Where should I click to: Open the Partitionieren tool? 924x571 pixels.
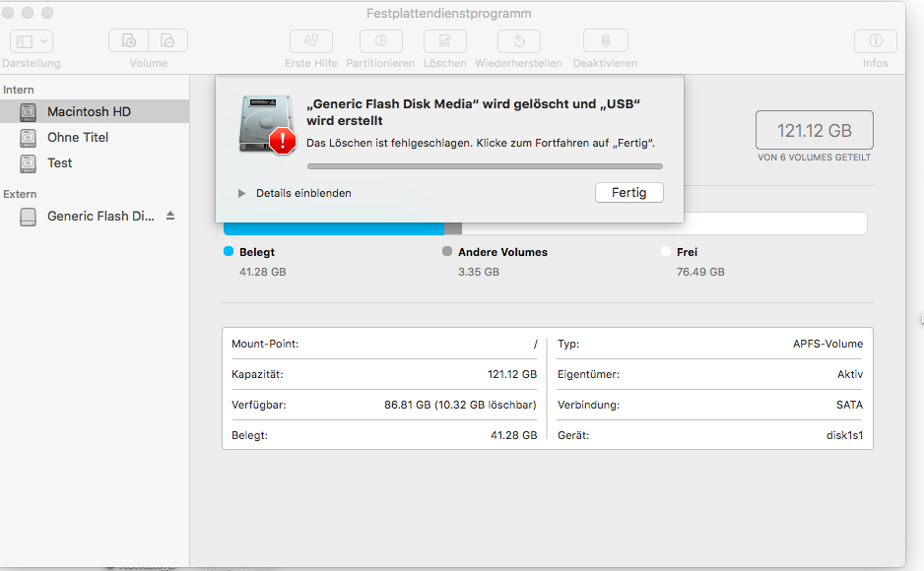[381, 41]
